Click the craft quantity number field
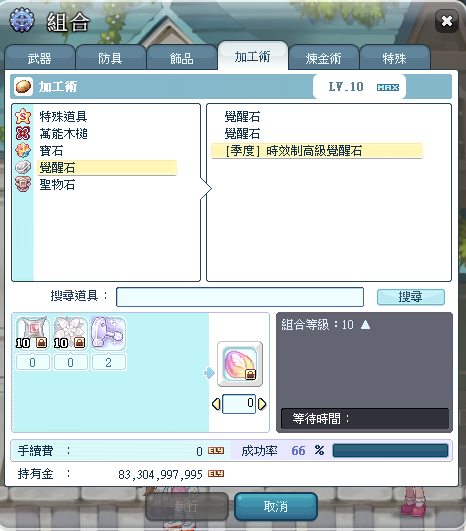The width and height of the screenshot is (466, 531). [239, 404]
